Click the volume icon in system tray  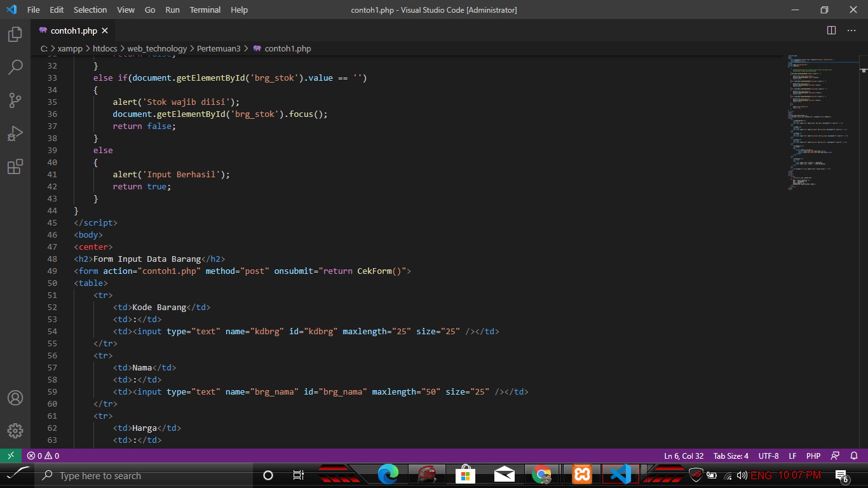click(x=742, y=475)
